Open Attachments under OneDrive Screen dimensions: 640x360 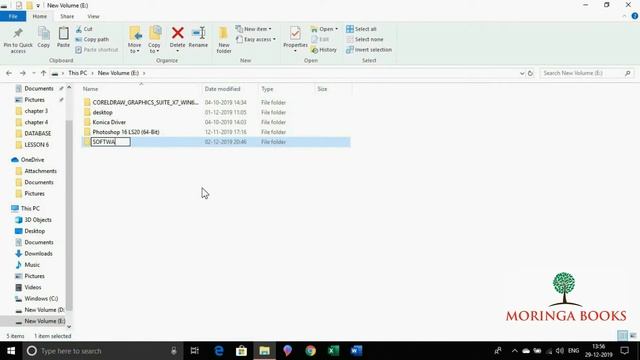40,171
